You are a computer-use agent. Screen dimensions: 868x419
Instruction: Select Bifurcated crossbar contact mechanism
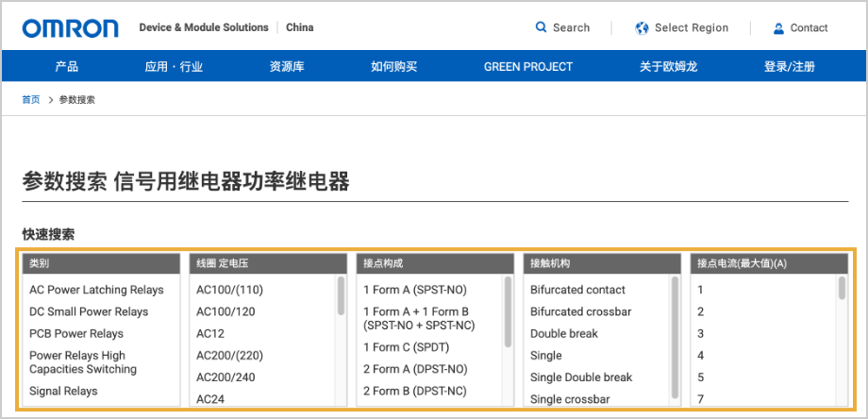pos(580,311)
